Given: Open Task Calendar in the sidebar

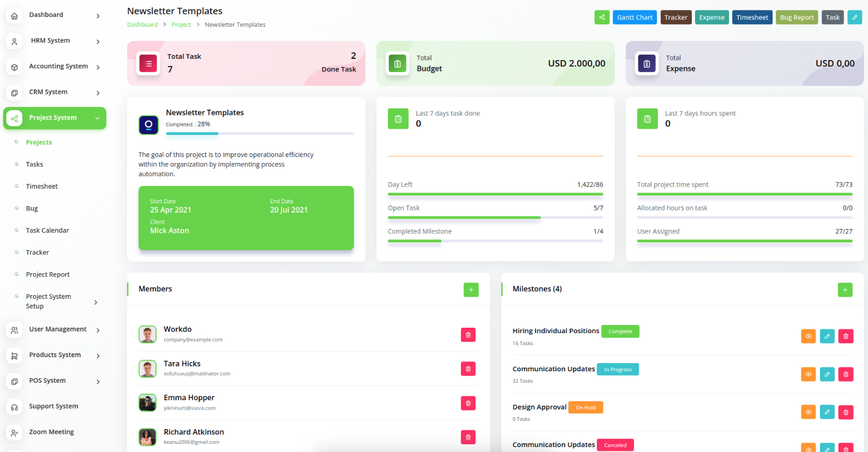Looking at the screenshot, I should [x=47, y=231].
